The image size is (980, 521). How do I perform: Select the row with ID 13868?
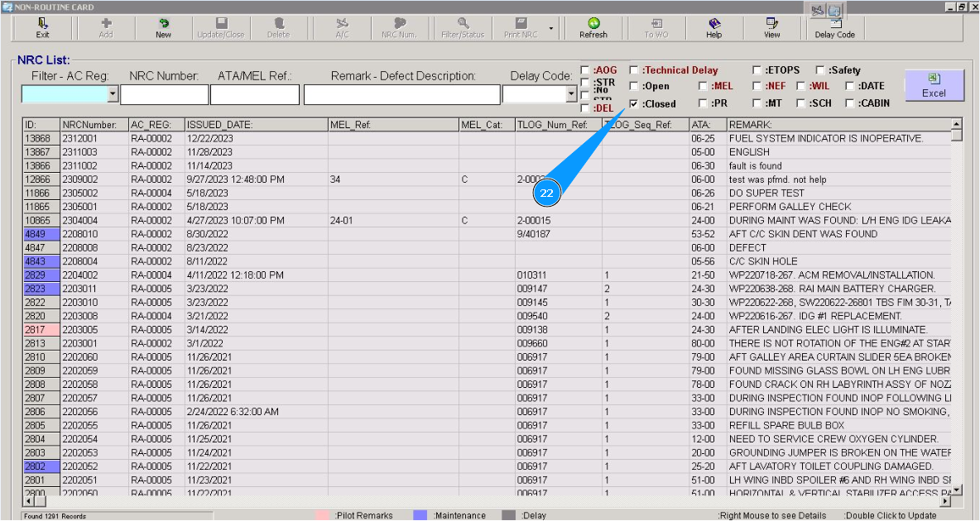(x=41, y=139)
